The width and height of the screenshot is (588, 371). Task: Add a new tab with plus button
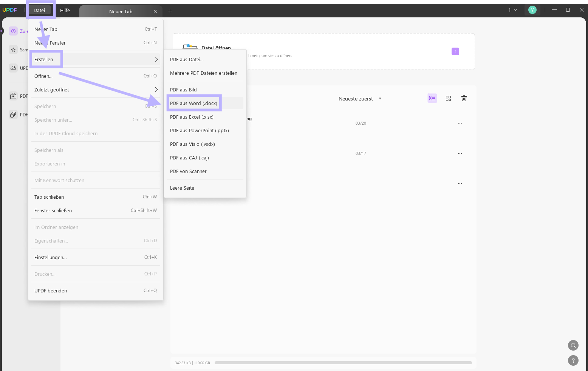coord(170,11)
